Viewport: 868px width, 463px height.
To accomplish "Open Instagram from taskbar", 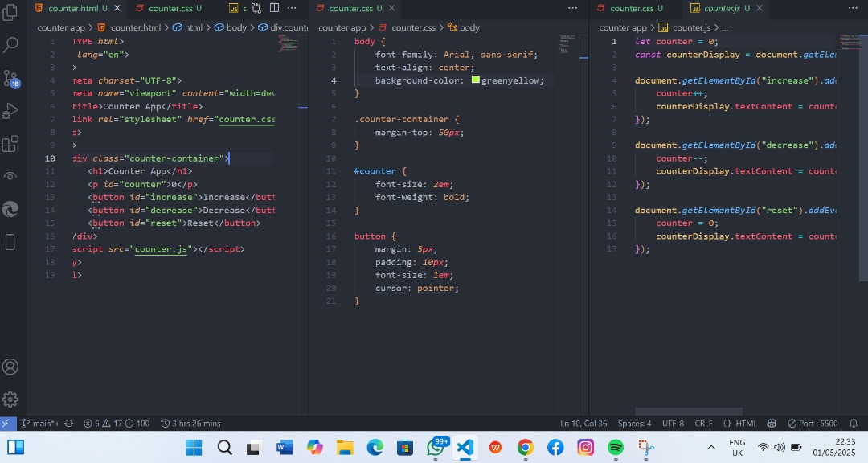I will 586,447.
